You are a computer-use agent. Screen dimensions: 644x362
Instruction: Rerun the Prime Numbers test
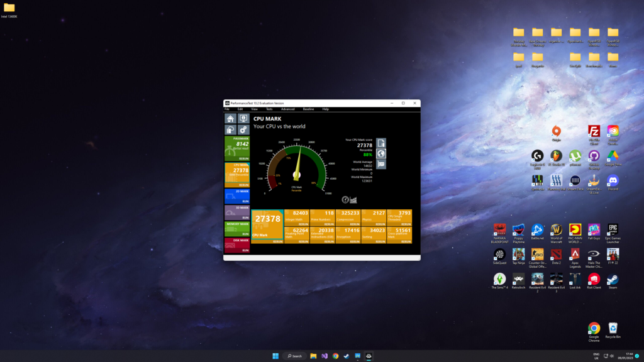tap(329, 224)
